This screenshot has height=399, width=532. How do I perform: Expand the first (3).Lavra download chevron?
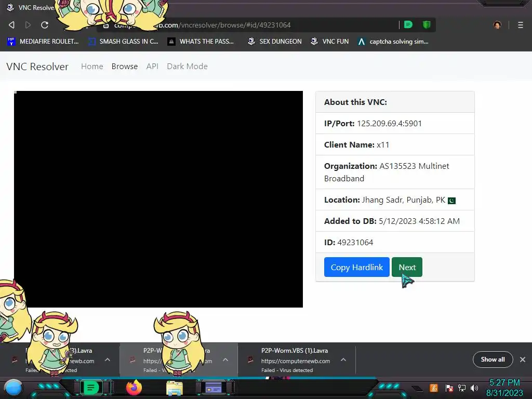(x=108, y=360)
